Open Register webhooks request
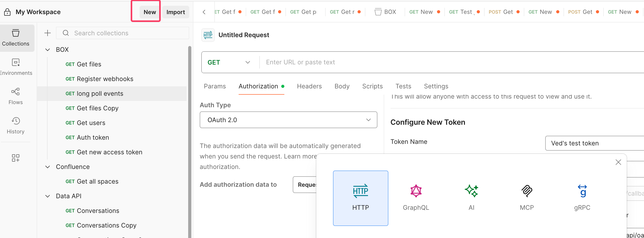The image size is (644, 238). tap(112, 79)
